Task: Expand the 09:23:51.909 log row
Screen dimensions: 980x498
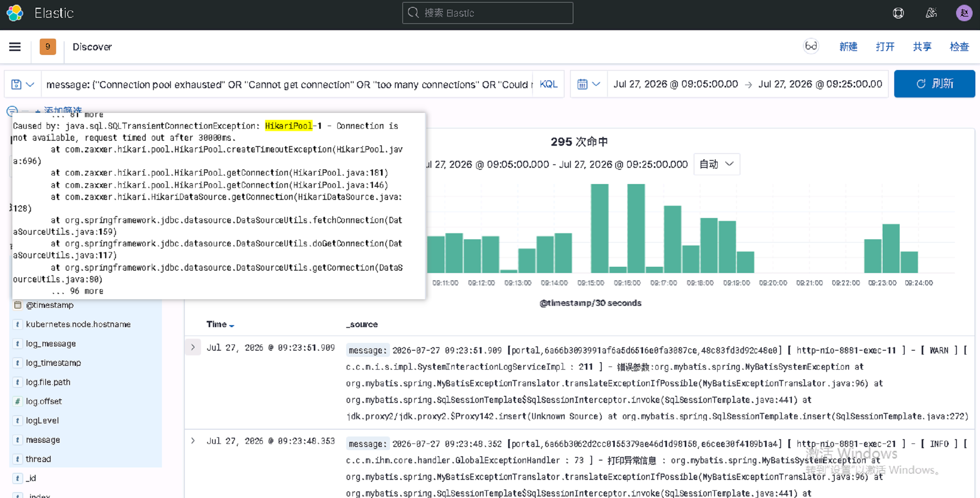Action: pos(193,347)
